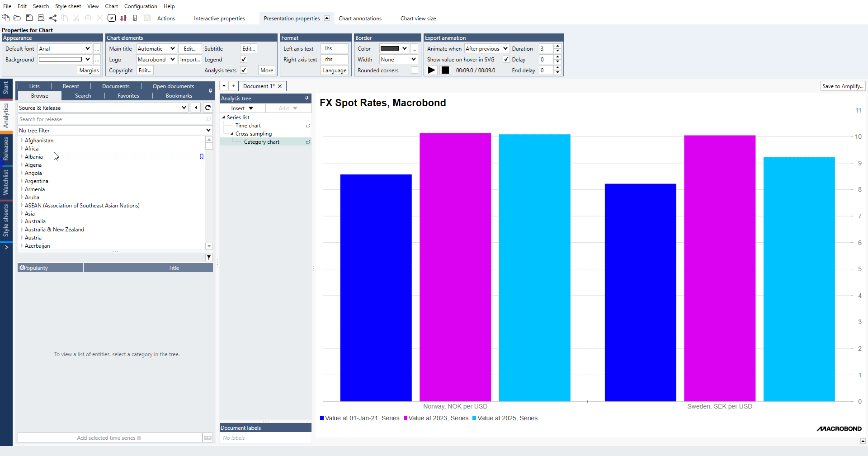868x456 pixels.
Task: Open the Configuration menu
Action: point(141,6)
